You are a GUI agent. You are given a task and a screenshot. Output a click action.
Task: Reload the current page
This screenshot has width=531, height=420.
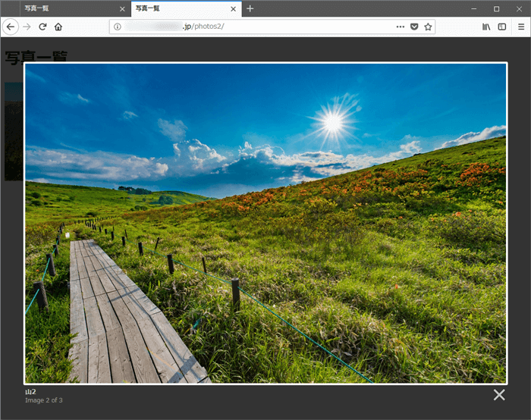click(x=42, y=27)
